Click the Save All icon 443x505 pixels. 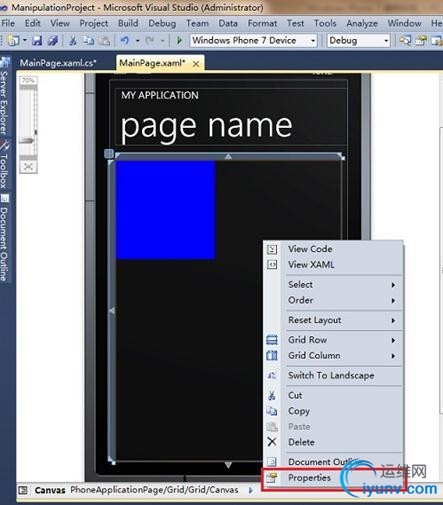pyautogui.click(x=53, y=41)
